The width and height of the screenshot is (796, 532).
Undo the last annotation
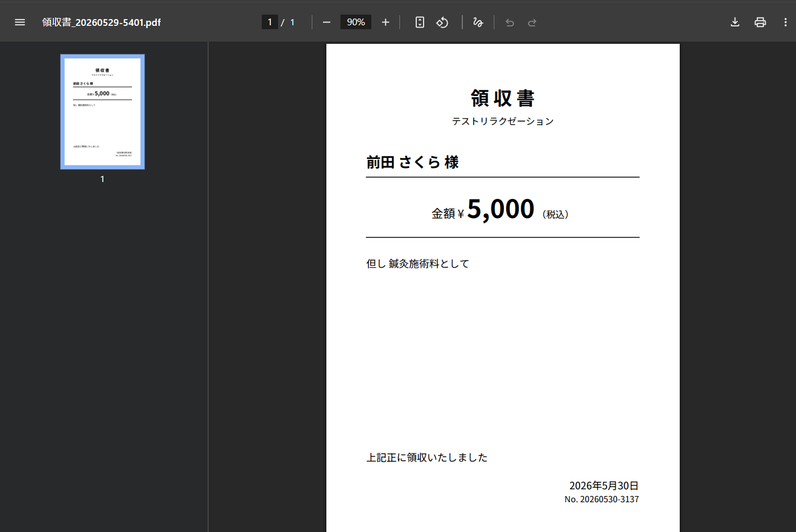pos(510,22)
